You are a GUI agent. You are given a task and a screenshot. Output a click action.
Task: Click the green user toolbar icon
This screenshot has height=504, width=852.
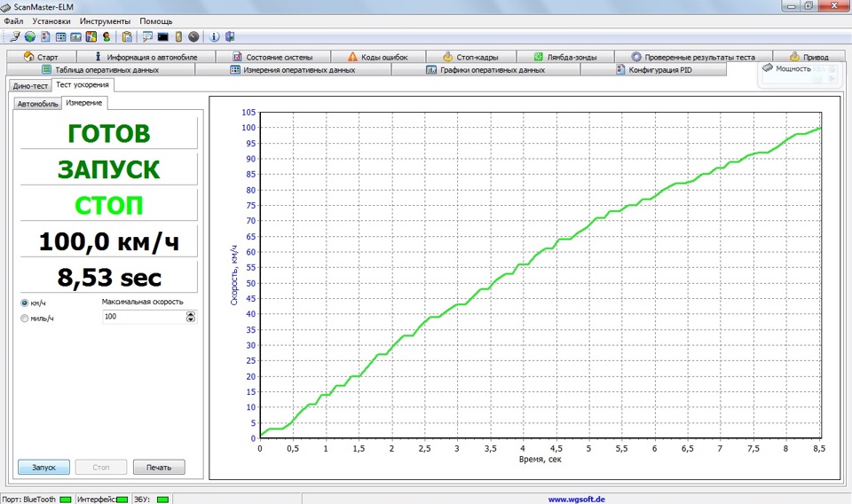click(106, 36)
